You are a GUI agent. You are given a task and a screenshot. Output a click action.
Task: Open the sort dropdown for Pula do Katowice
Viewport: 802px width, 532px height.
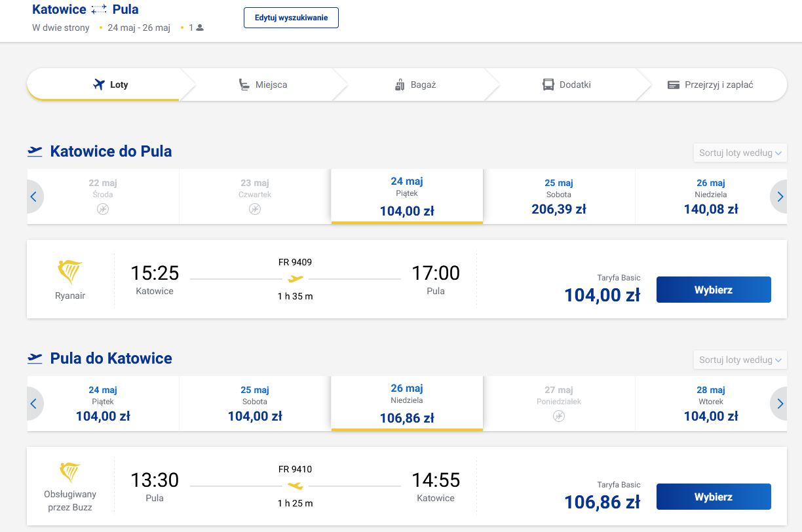[x=740, y=360]
